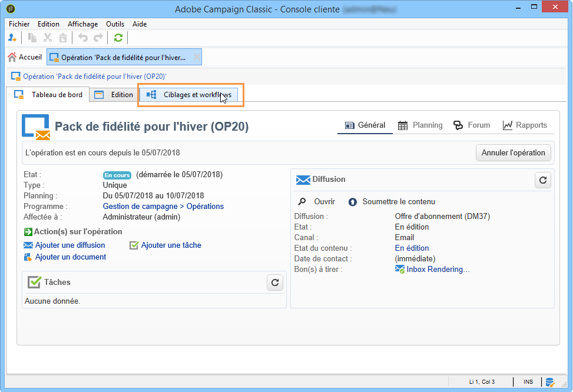Click the Opération breadcrumb link
573x392 pixels.
tap(95, 77)
